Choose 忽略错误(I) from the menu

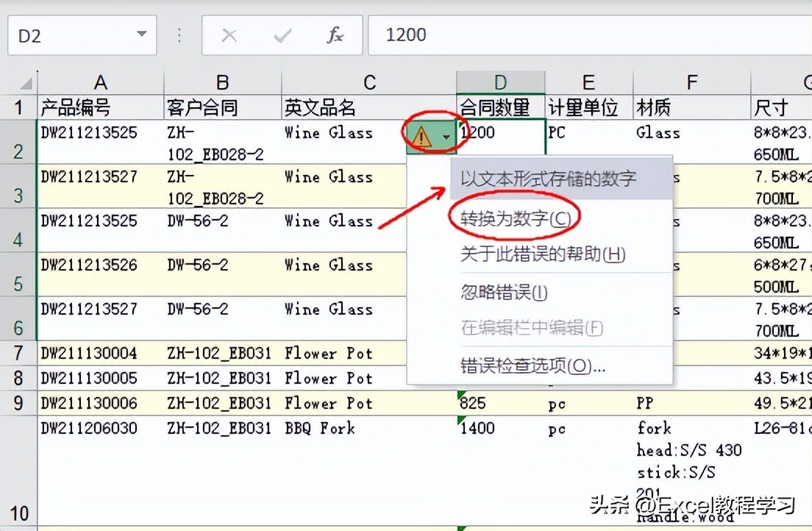point(504,293)
